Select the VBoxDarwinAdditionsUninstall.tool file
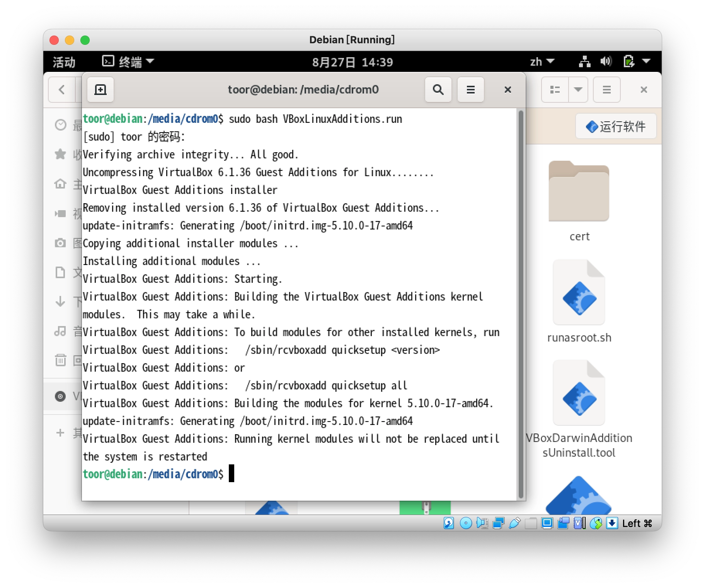This screenshot has width=705, height=588. point(579,410)
